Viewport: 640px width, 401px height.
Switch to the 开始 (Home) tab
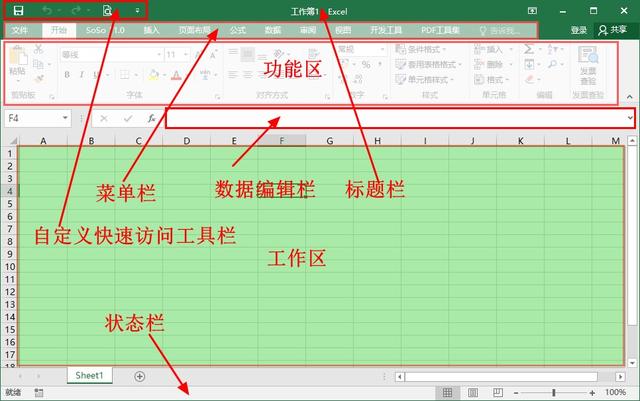point(59,30)
